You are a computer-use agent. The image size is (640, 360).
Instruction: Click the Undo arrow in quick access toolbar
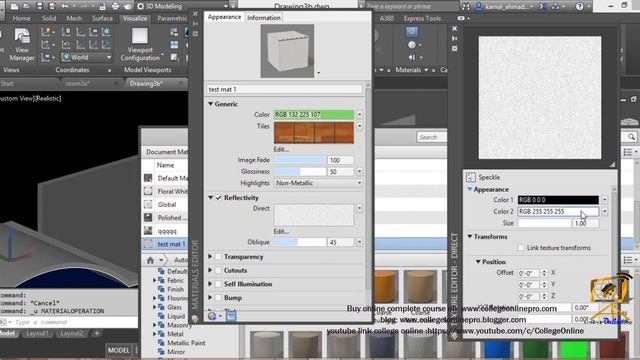[x=65, y=6]
